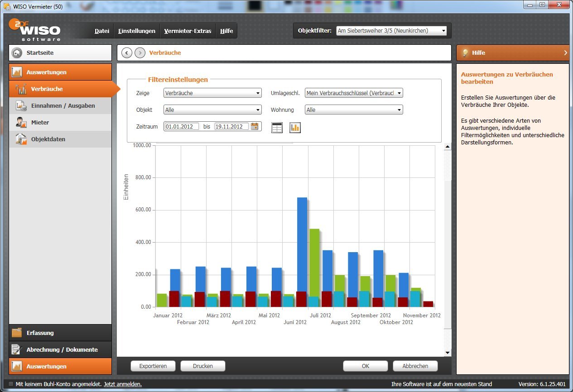Click the WISO Vermieter title bar icon

click(x=7, y=5)
